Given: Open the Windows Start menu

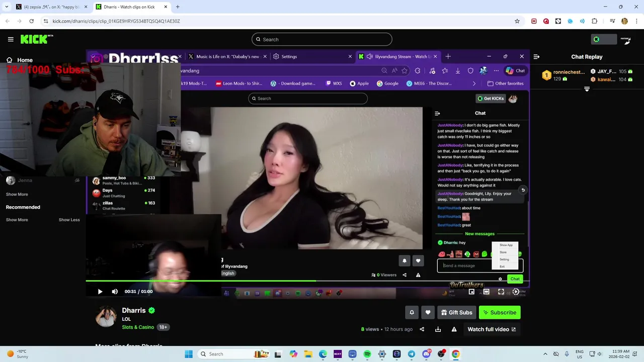Looking at the screenshot, I should (189, 354).
